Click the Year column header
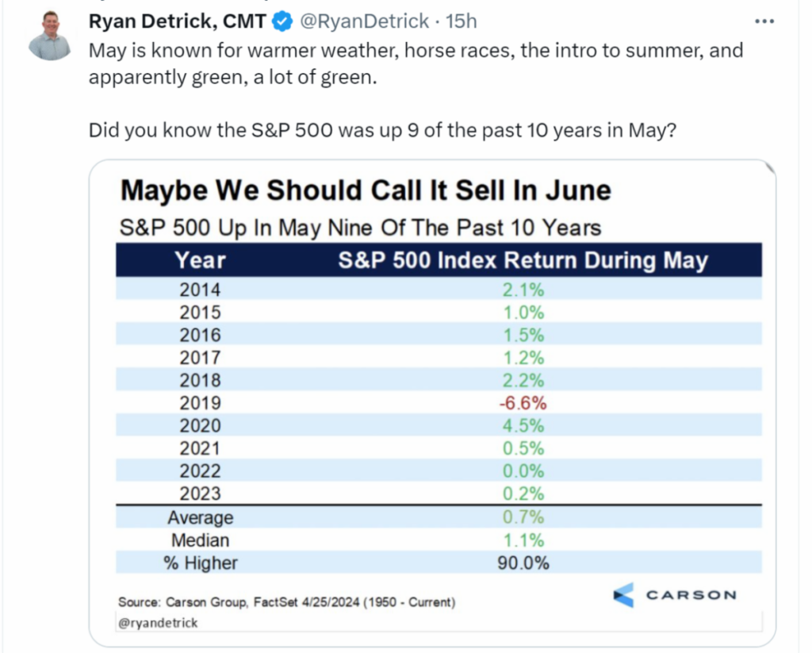 pos(200,260)
